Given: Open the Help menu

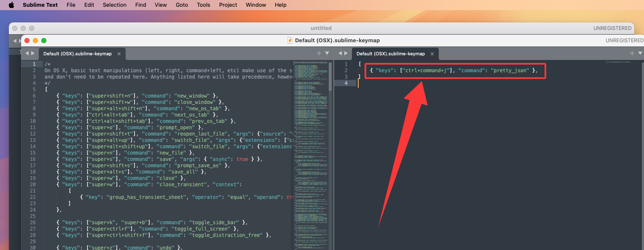Looking at the screenshot, I should pyautogui.click(x=281, y=5).
